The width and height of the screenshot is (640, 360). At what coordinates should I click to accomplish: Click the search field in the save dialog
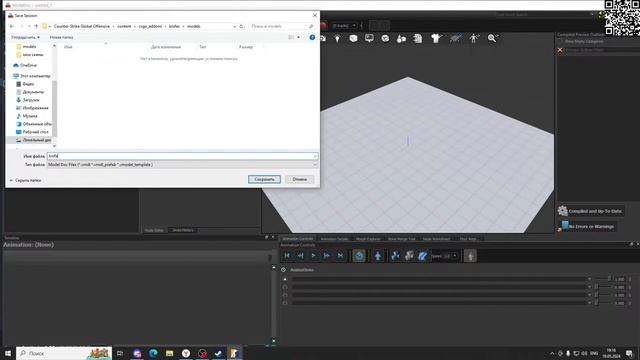click(282, 26)
